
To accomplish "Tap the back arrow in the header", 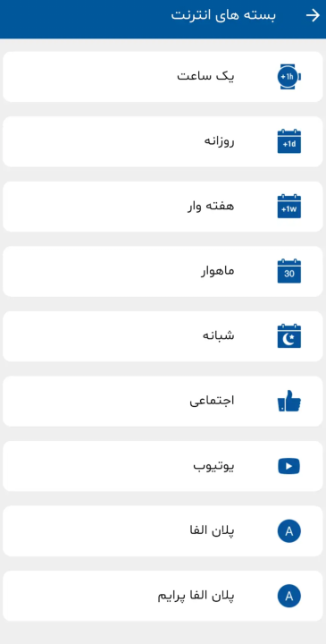I will pos(313,15).
